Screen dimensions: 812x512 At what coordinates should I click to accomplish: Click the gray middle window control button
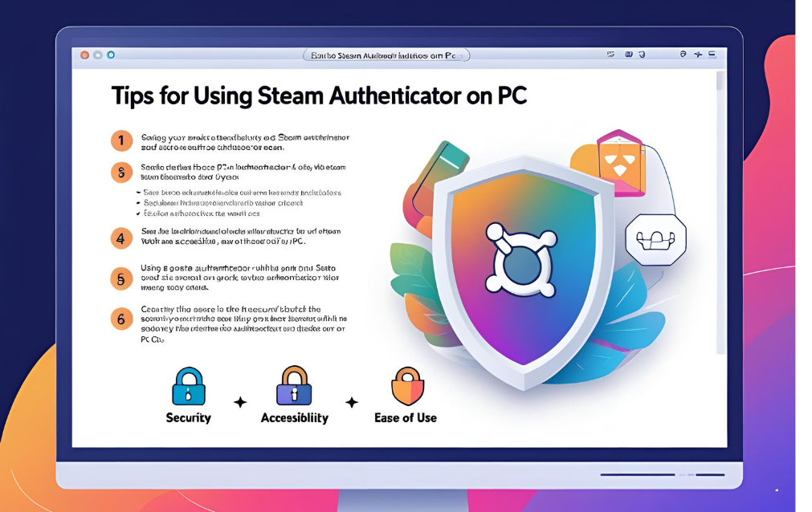98,55
